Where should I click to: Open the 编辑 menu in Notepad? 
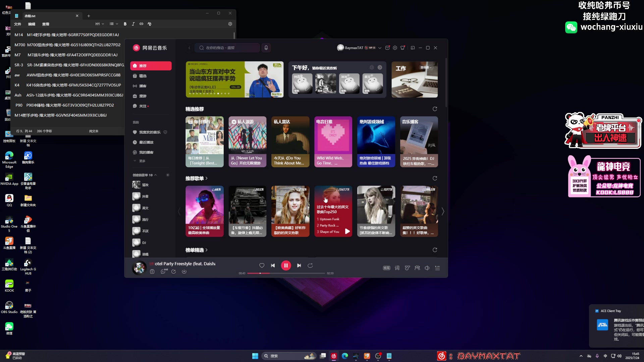point(32,24)
